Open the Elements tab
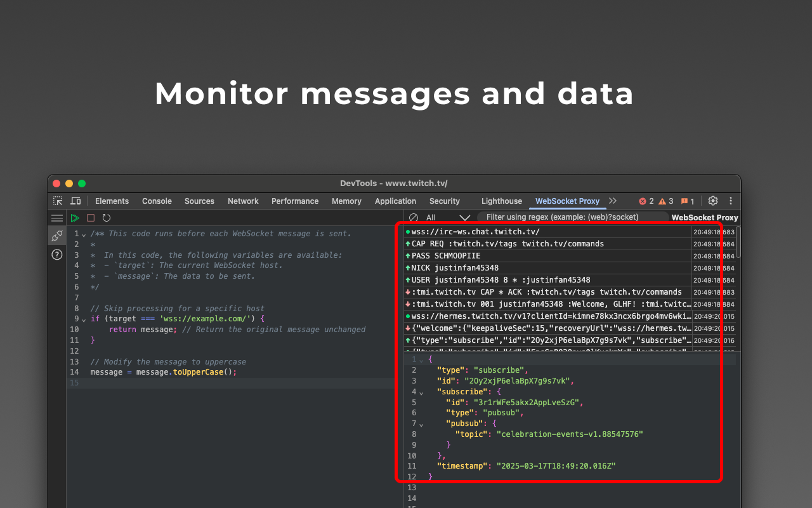812x508 pixels. click(112, 201)
